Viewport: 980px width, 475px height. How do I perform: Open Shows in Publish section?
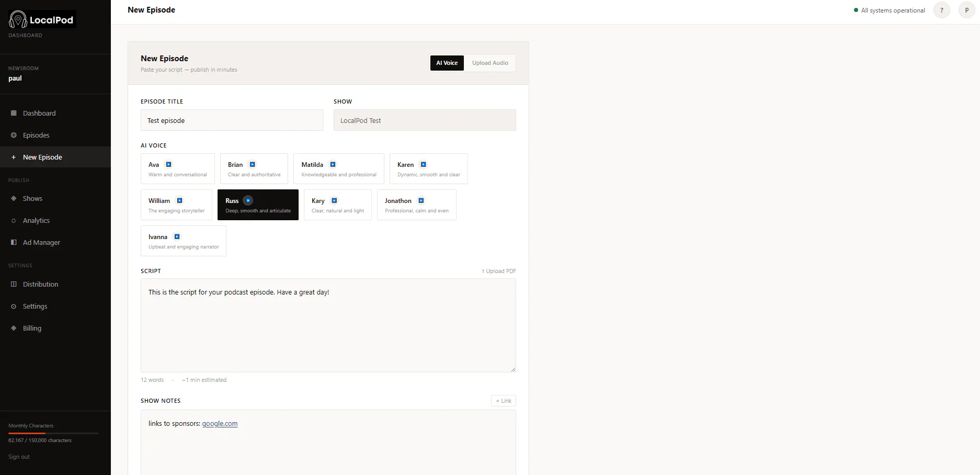pyautogui.click(x=55, y=198)
